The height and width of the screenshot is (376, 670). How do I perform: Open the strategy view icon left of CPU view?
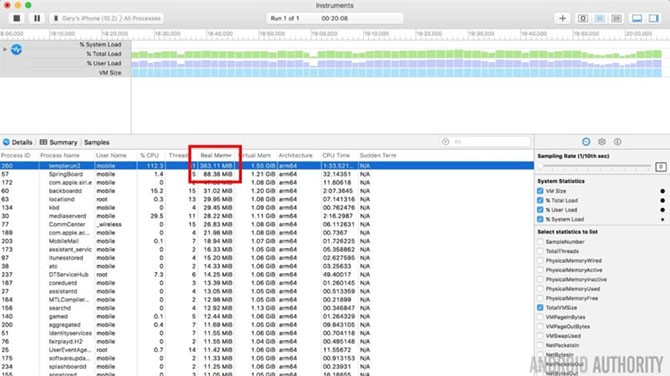[x=583, y=18]
